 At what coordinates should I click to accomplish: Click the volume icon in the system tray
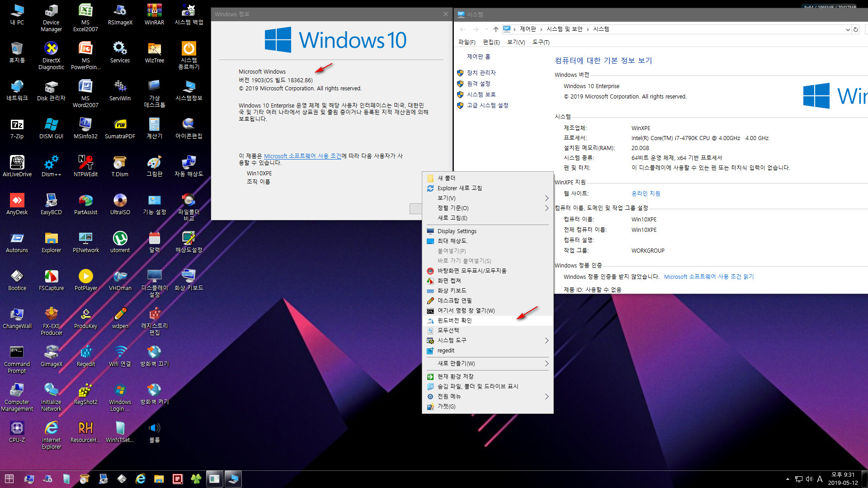pos(809,479)
